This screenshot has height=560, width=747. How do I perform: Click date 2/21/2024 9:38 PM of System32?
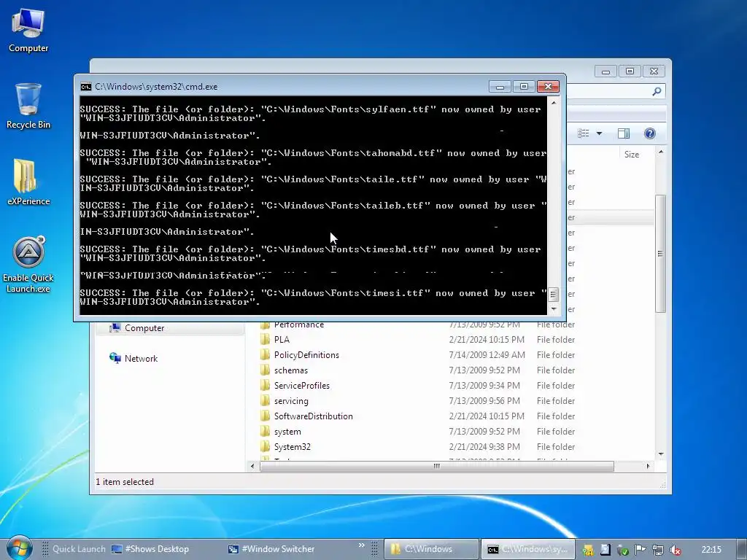click(484, 447)
